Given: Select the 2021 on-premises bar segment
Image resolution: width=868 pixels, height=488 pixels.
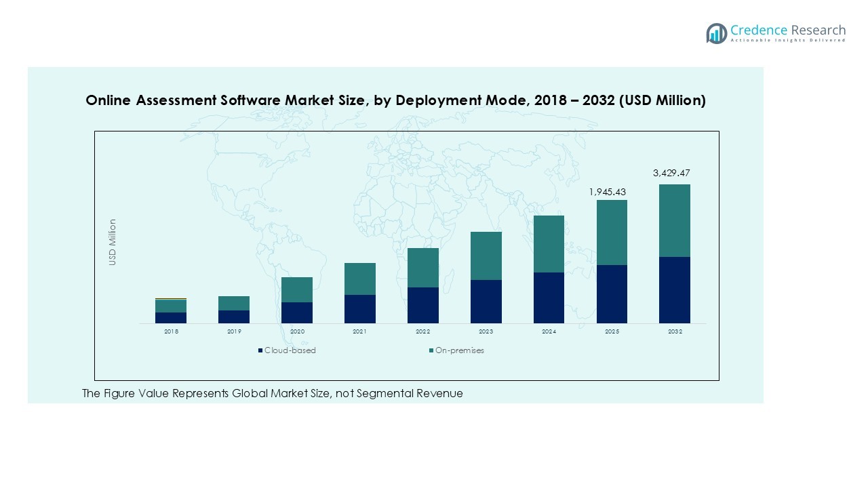Looking at the screenshot, I should (x=359, y=279).
